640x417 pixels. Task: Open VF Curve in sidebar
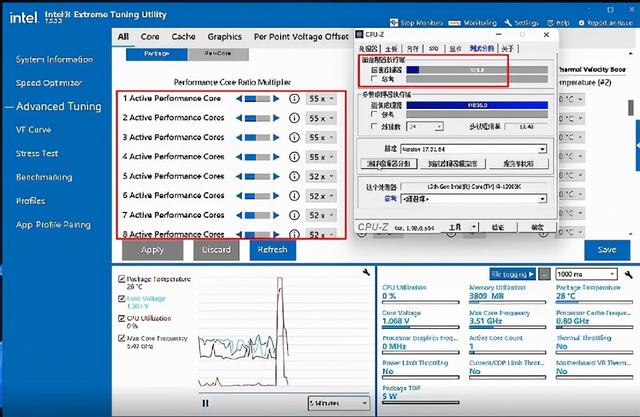(33, 130)
